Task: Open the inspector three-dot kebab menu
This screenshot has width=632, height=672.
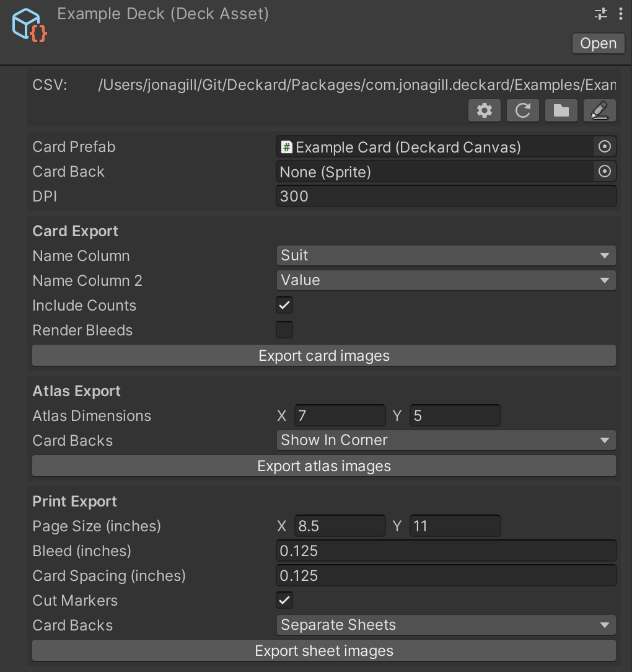Action: pos(621,13)
